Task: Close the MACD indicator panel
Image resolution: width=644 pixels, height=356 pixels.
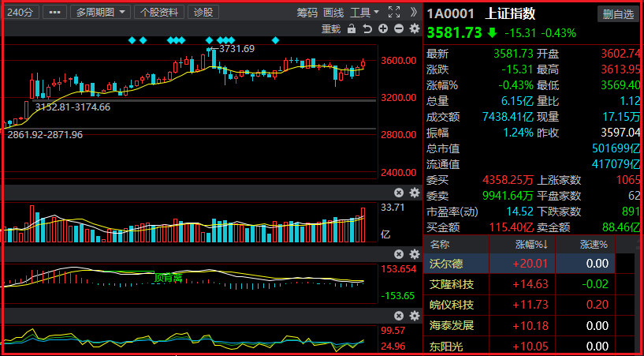Action: (399, 253)
